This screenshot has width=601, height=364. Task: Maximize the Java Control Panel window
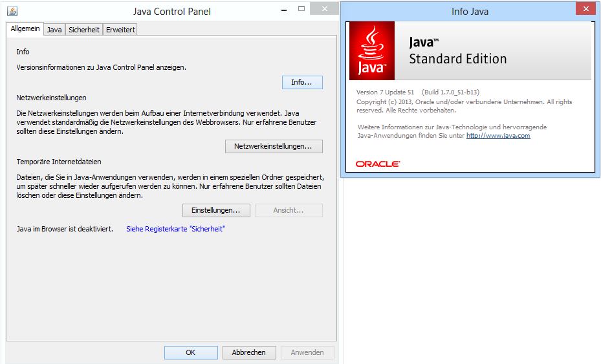click(x=301, y=9)
